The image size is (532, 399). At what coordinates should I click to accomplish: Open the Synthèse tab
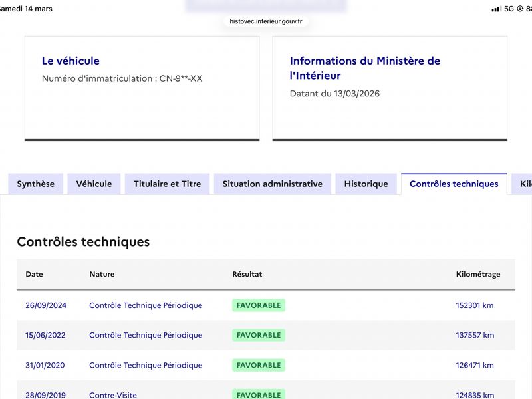(x=36, y=184)
